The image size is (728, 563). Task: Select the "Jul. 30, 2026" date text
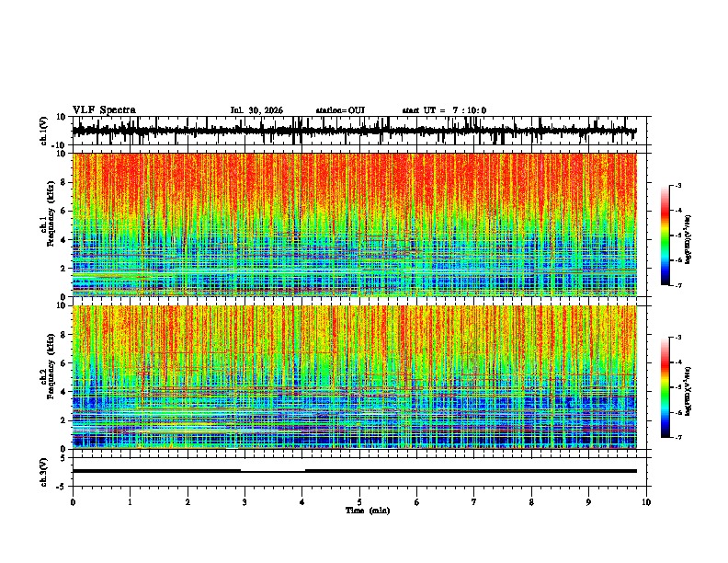[x=256, y=110]
